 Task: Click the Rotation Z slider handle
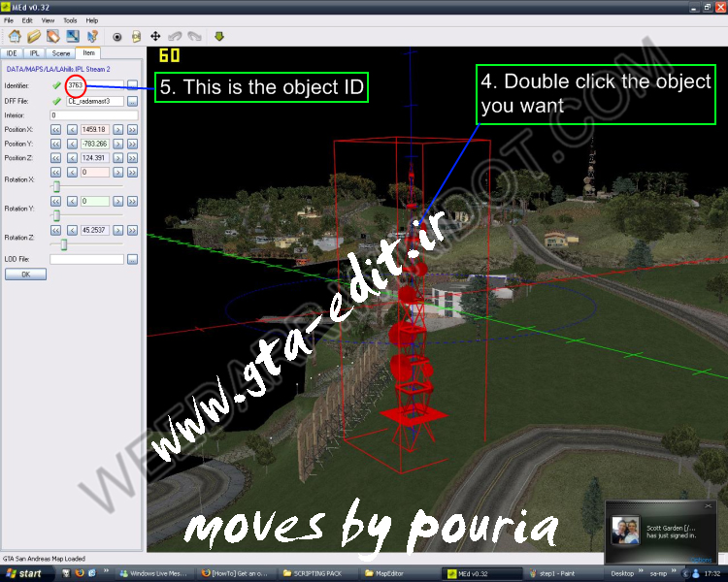(x=64, y=244)
